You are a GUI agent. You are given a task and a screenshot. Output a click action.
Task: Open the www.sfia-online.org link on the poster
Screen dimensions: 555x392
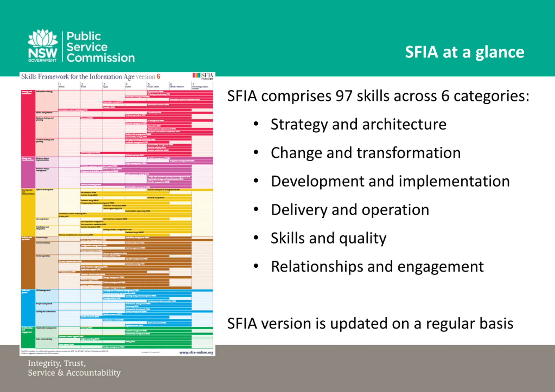(x=196, y=352)
